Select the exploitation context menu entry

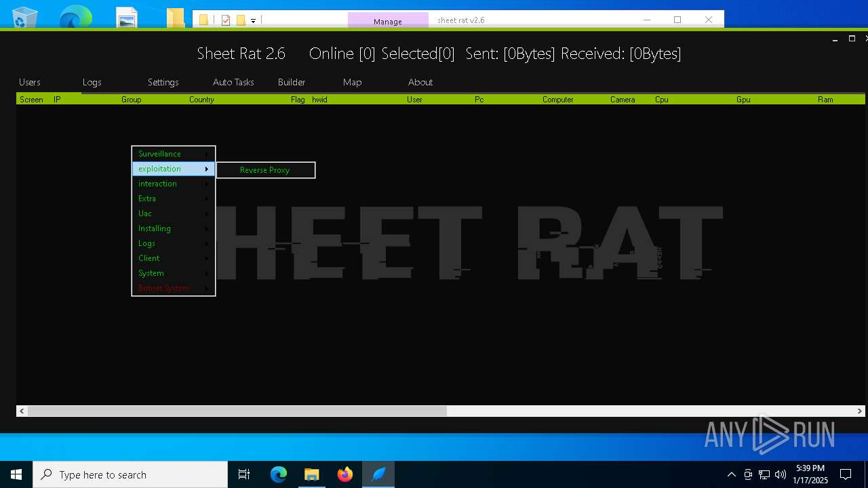(x=174, y=169)
